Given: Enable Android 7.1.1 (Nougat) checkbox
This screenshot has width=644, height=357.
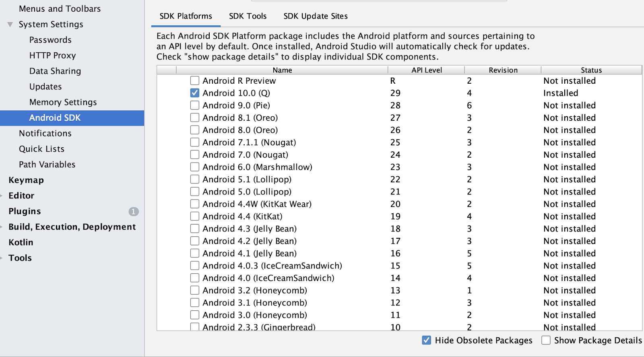Looking at the screenshot, I should point(195,142).
